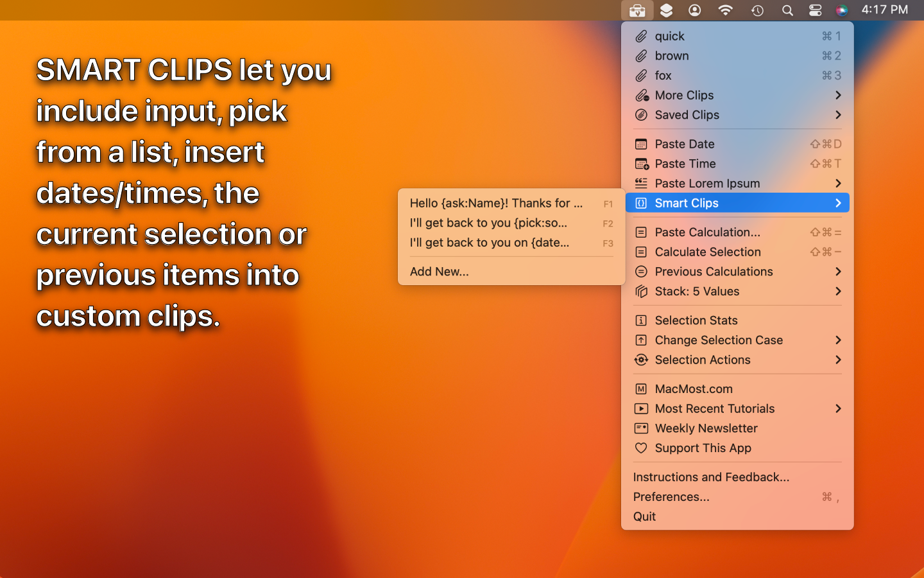This screenshot has height=578, width=924.
Task: Click the paperclip icon next to quick
Action: pos(641,37)
